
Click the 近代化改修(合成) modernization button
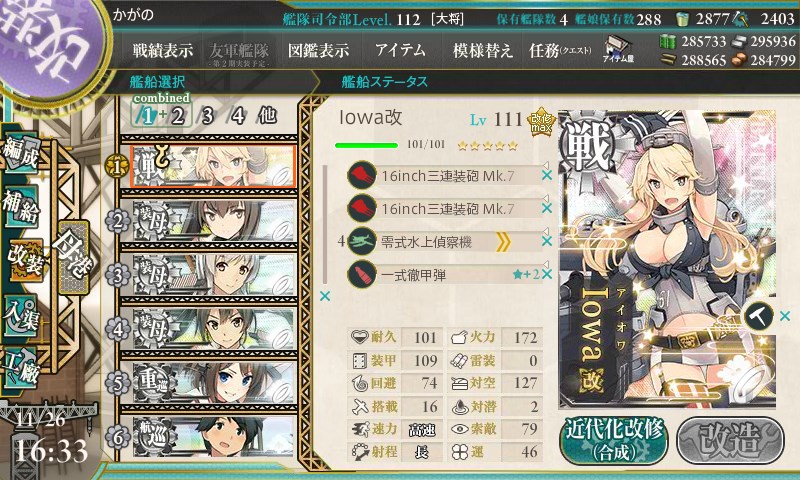pyautogui.click(x=613, y=440)
